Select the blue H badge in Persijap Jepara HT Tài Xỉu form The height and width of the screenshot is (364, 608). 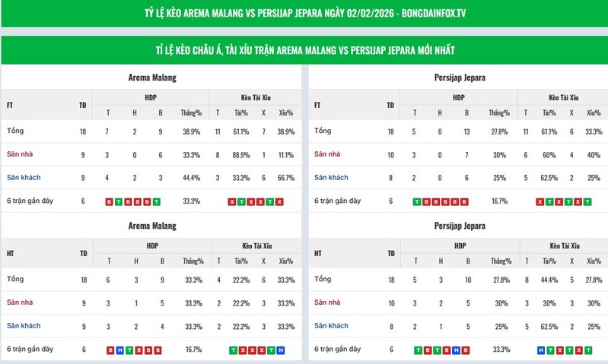541,350
